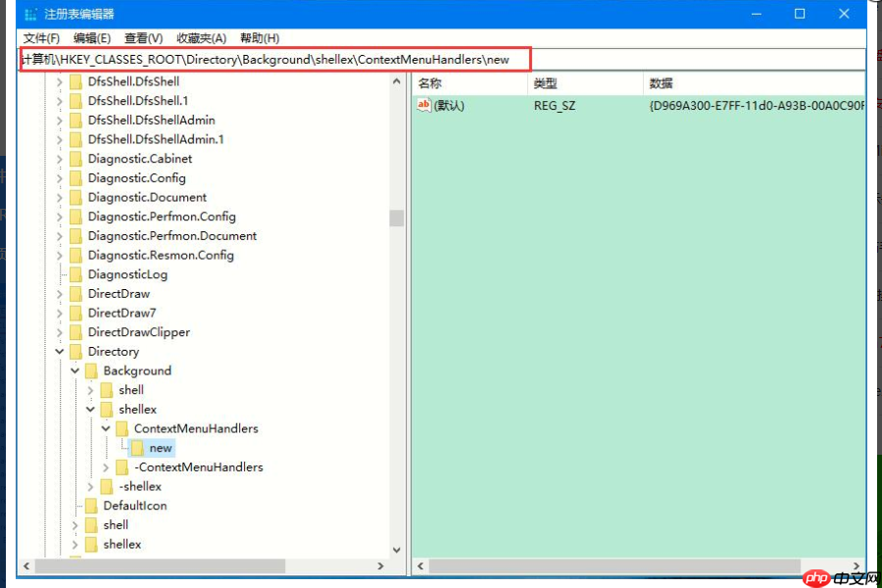Click the Registry Editor title bar icon
This screenshot has width=882, height=588.
tap(31, 14)
